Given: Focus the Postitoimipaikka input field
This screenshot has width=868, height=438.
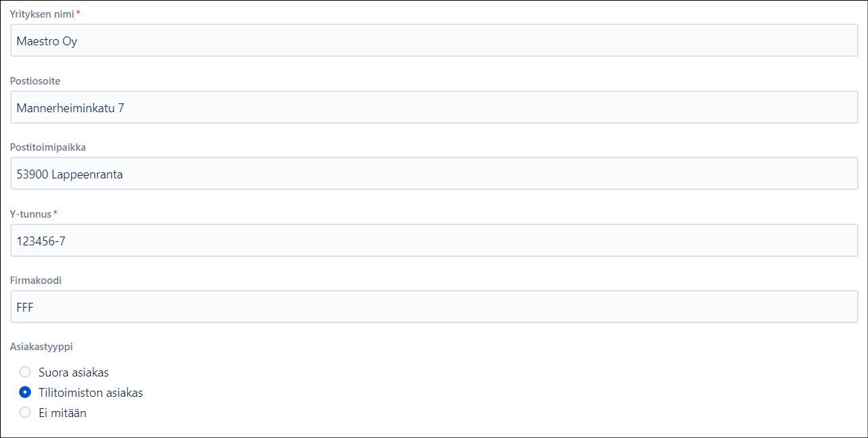Looking at the screenshot, I should (434, 174).
